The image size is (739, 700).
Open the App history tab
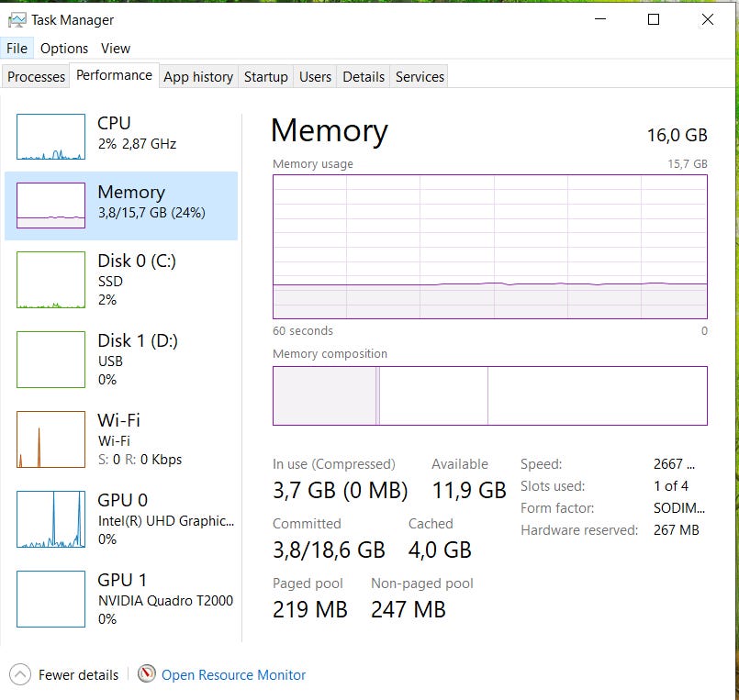point(198,77)
